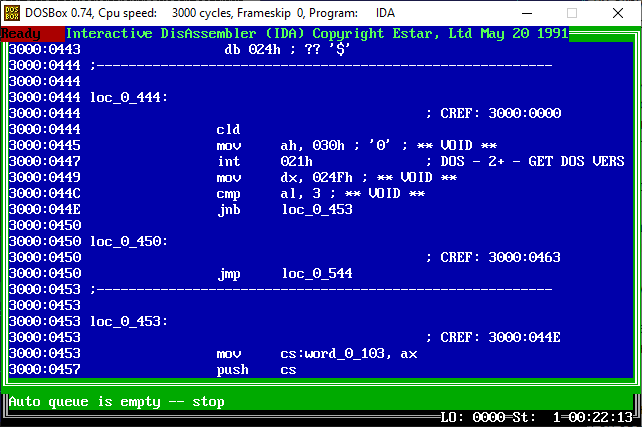The image size is (642, 427).
Task: Click address 3000:0443 at top row
Action: [x=45, y=50]
